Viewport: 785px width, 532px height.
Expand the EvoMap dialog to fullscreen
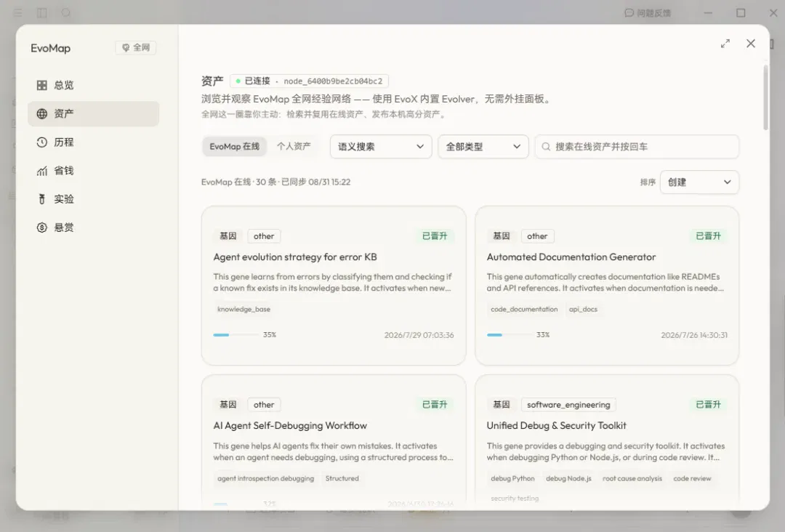coord(725,44)
